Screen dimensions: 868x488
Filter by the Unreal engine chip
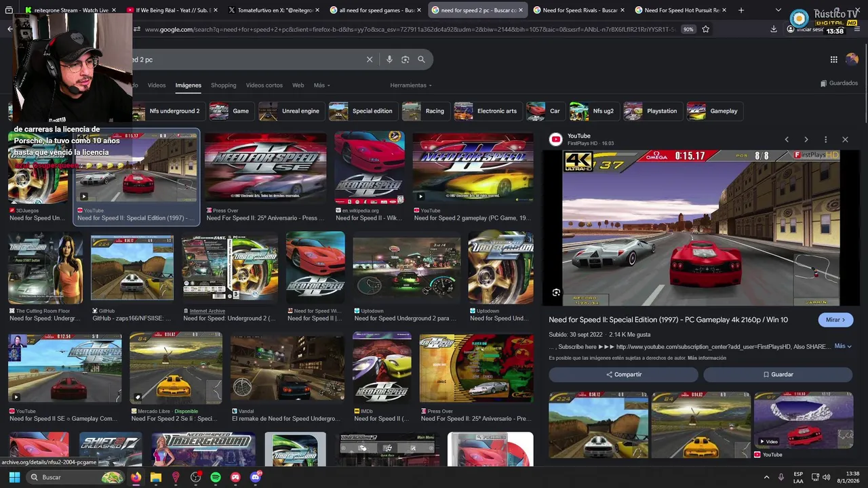click(x=292, y=111)
